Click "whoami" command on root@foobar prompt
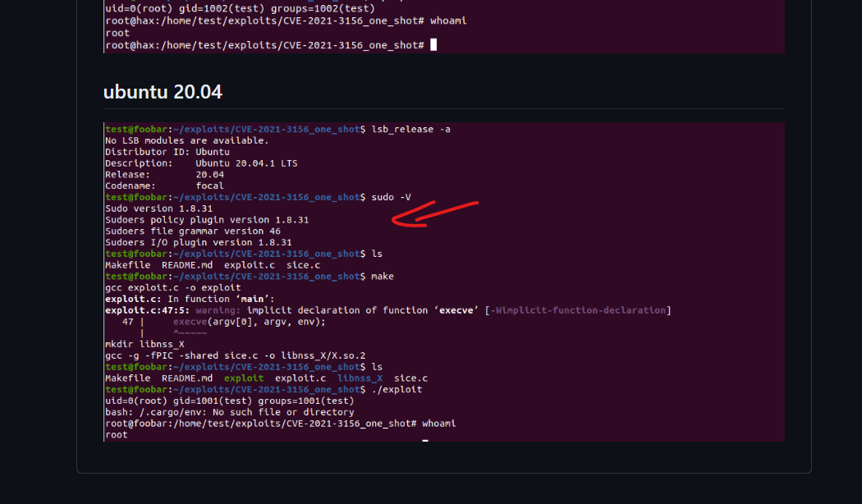The height and width of the screenshot is (504, 862). coord(438,424)
